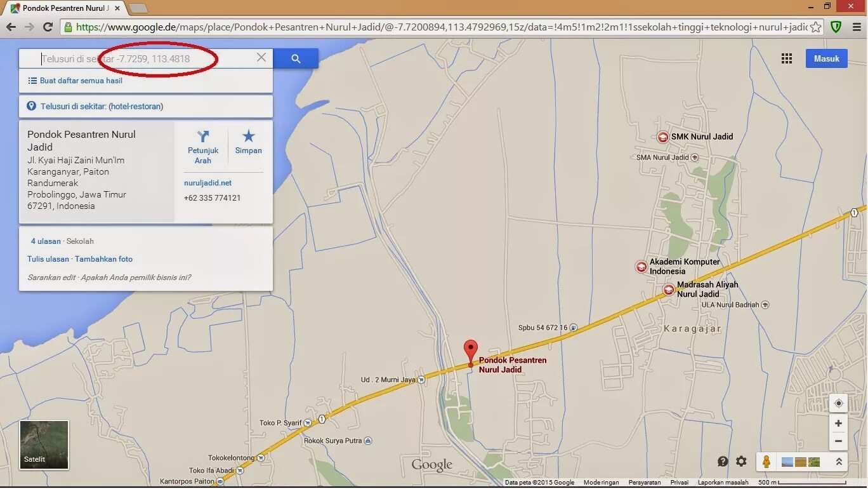Search nearby hotel-restoran link
This screenshot has width=868, height=489.
tap(136, 106)
